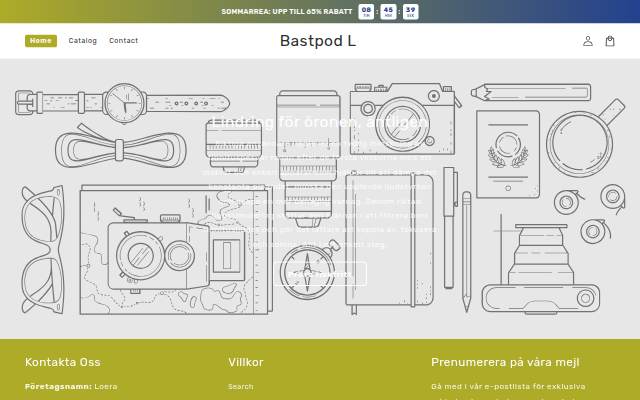Select the Home menu item
640x400 pixels.
(41, 41)
